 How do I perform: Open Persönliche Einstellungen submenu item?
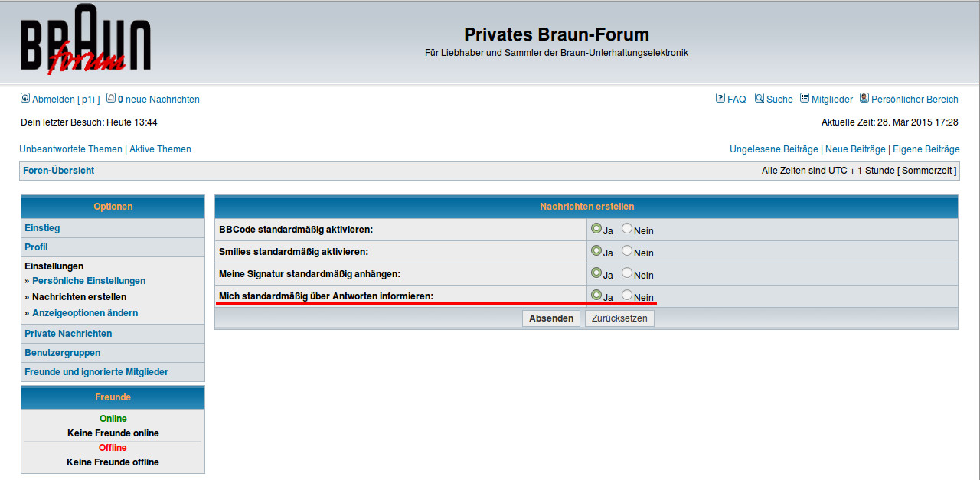tap(89, 281)
